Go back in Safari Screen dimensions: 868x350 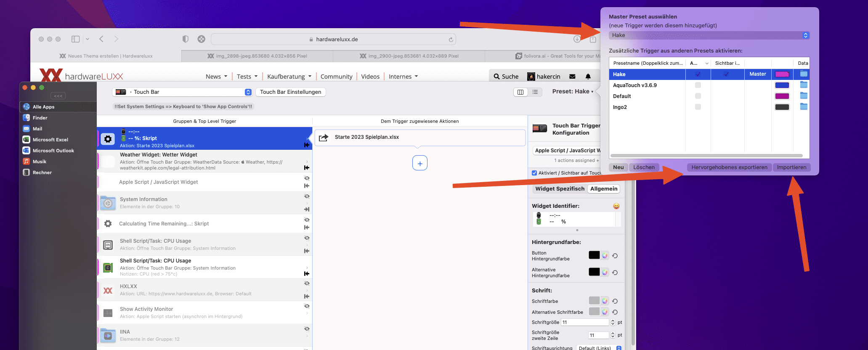point(101,39)
